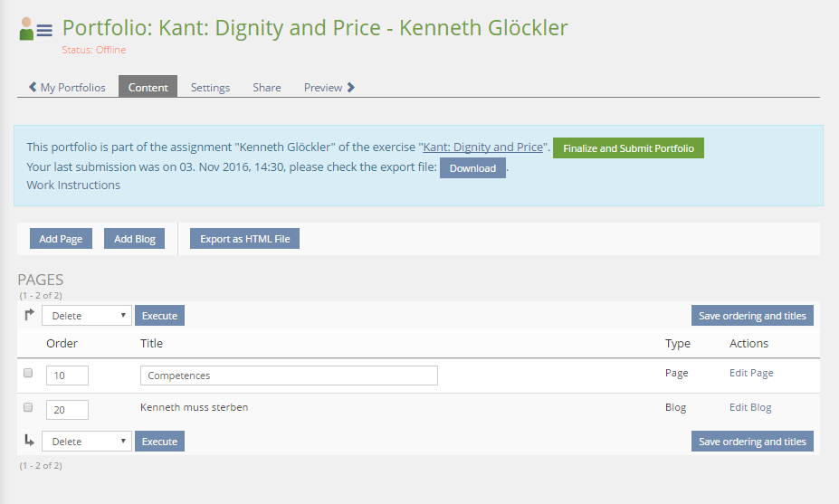Image resolution: width=839 pixels, height=504 pixels.
Task: Expand the bottom Delete action dropdown
Action: [x=87, y=442]
